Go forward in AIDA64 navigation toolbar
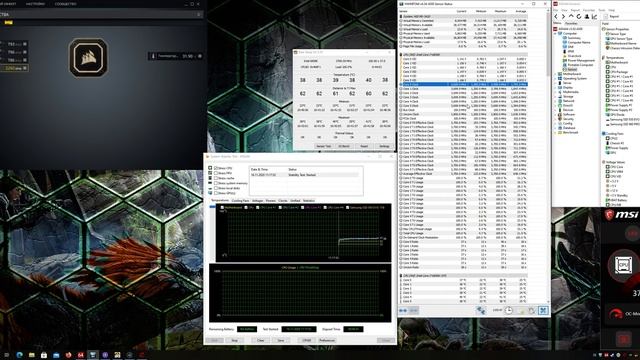The height and width of the screenshot is (360, 640). point(563,16)
